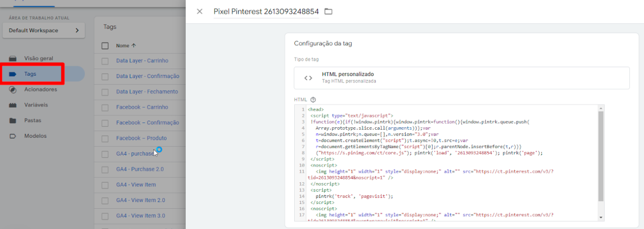The height and width of the screenshot is (229, 644).
Task: Click inside the HTML code editor line 14
Action: [x=355, y=196]
